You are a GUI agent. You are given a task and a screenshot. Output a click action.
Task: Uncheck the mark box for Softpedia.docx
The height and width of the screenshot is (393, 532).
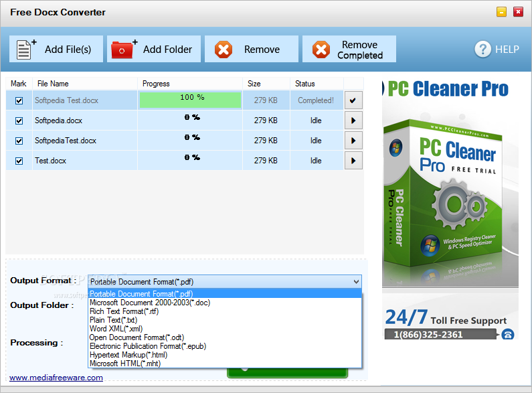click(19, 121)
